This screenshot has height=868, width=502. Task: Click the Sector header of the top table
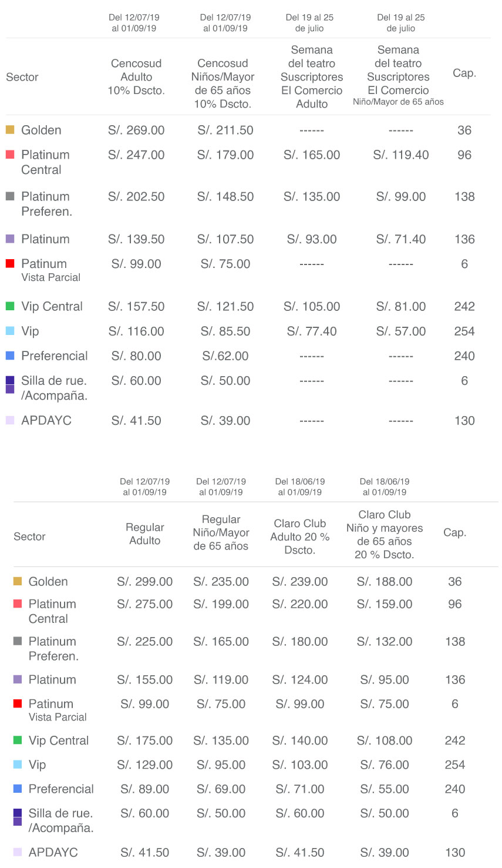coord(22,77)
